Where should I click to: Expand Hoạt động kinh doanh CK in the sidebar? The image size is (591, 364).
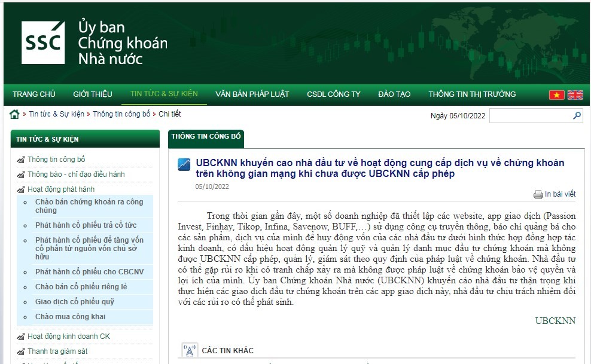(x=69, y=337)
